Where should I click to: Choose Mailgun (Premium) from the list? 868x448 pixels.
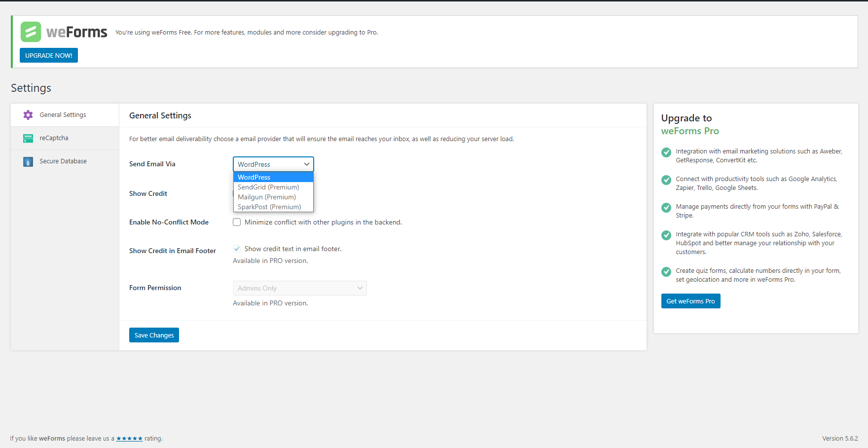(x=273, y=197)
